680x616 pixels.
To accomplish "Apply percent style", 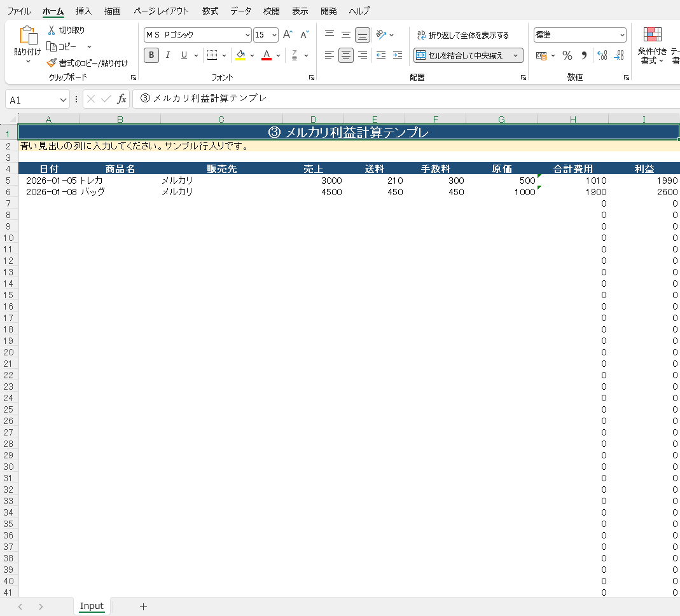I will tap(567, 55).
